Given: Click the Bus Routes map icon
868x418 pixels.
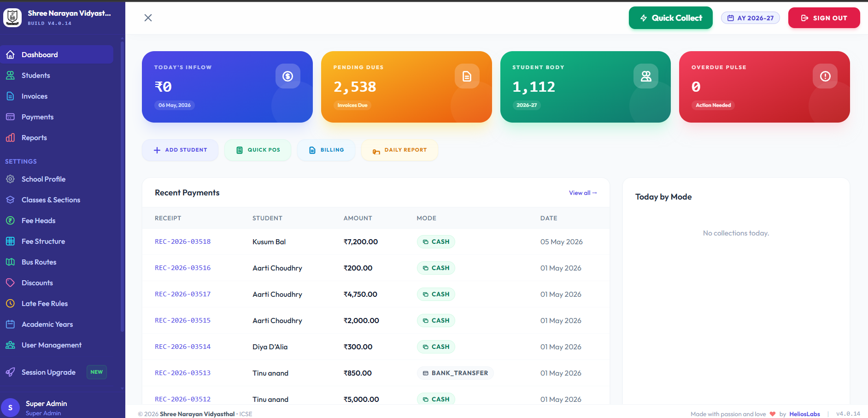Looking at the screenshot, I should (x=10, y=262).
